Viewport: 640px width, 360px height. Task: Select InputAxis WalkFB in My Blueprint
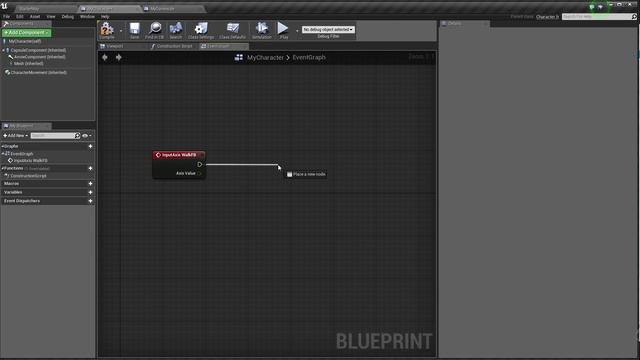click(31, 160)
